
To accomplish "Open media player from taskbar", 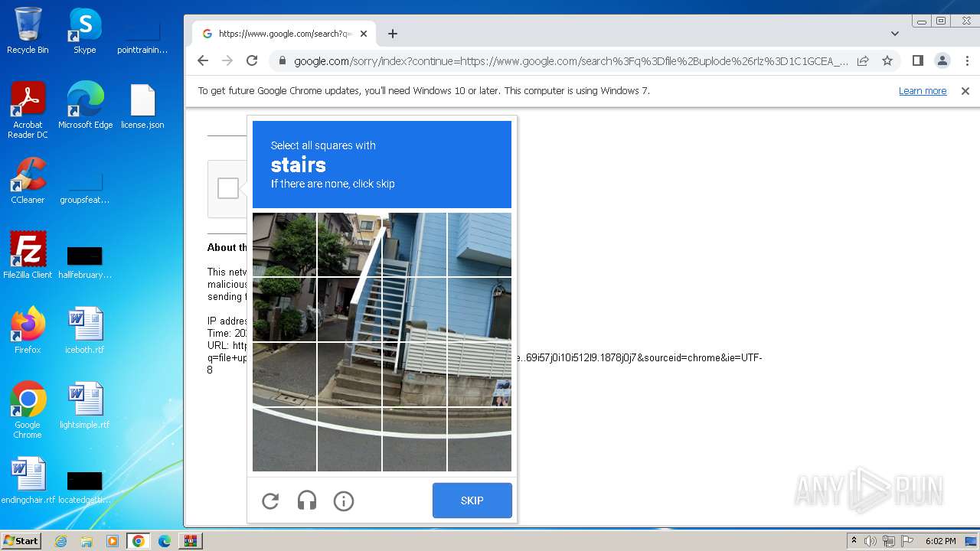I will point(113,541).
